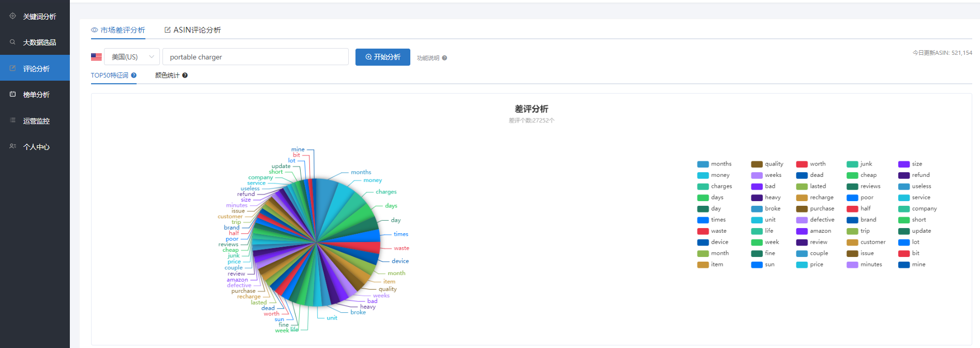The height and width of the screenshot is (348, 980).
Task: Click the 差评分析 chart title
Action: pyautogui.click(x=531, y=109)
